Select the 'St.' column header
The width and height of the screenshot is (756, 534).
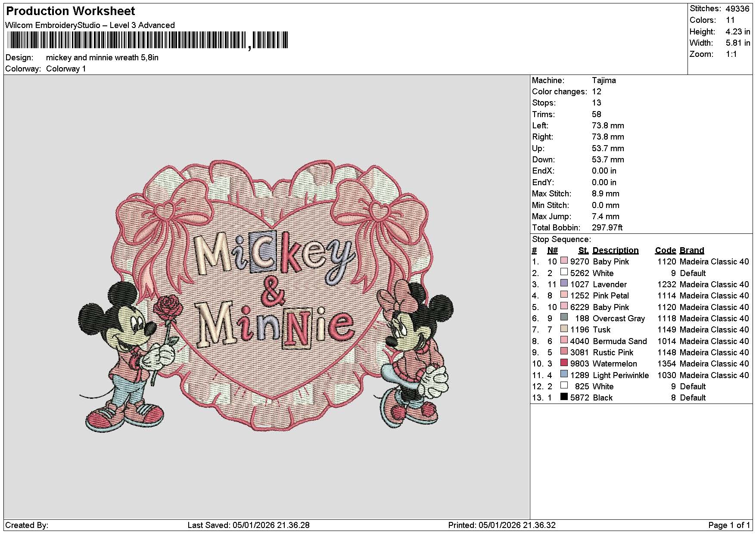[584, 250]
